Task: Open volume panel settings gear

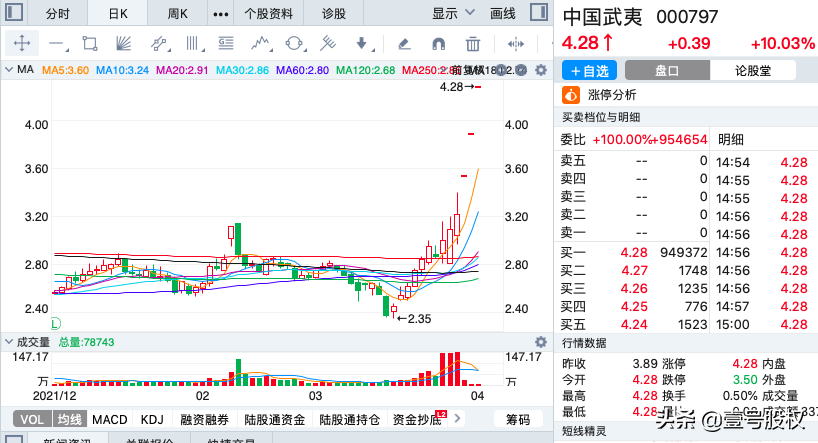Action: [x=541, y=342]
